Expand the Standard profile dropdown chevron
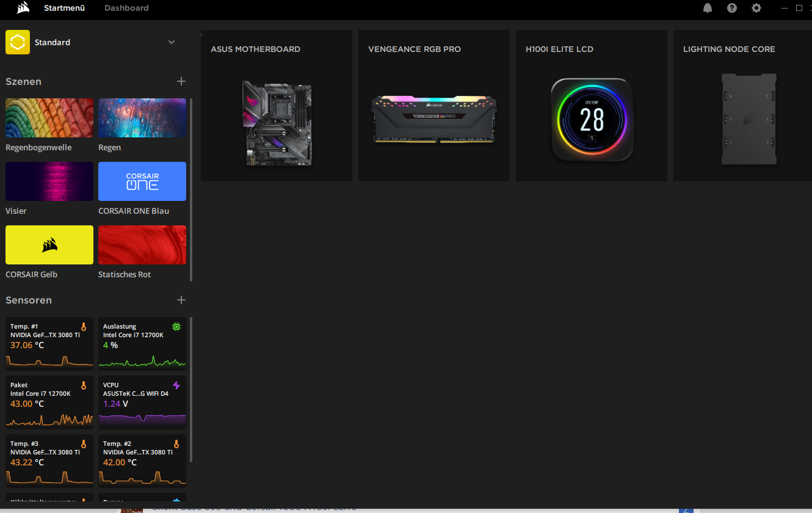 click(x=172, y=42)
